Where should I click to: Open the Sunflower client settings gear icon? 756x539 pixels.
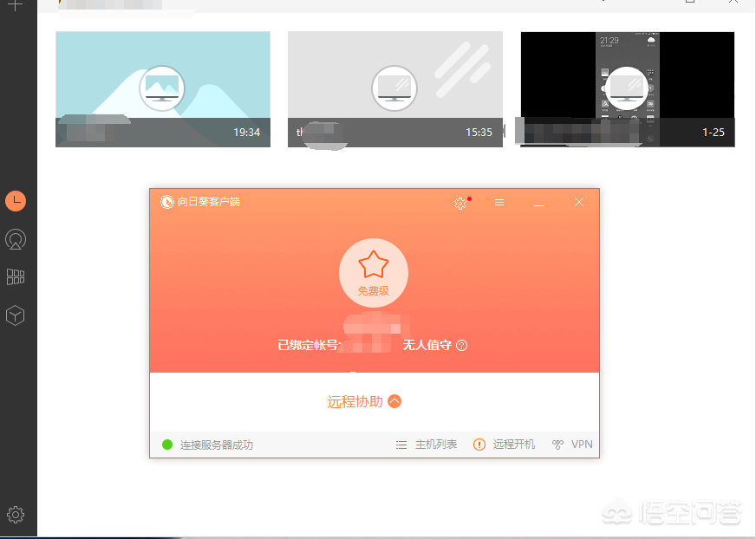[x=460, y=203]
